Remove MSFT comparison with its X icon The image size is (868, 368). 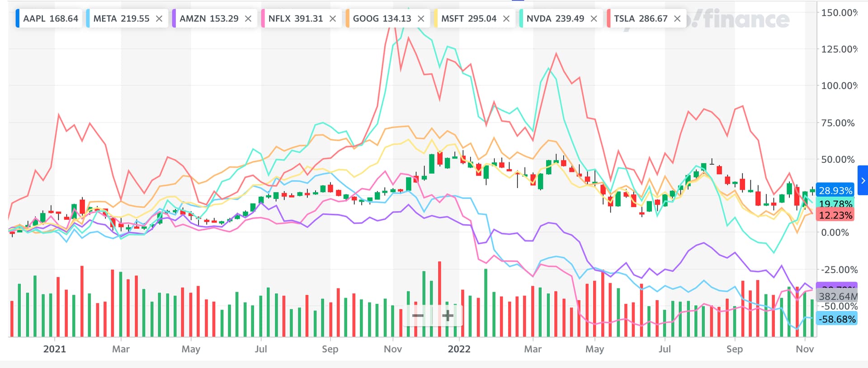point(506,19)
